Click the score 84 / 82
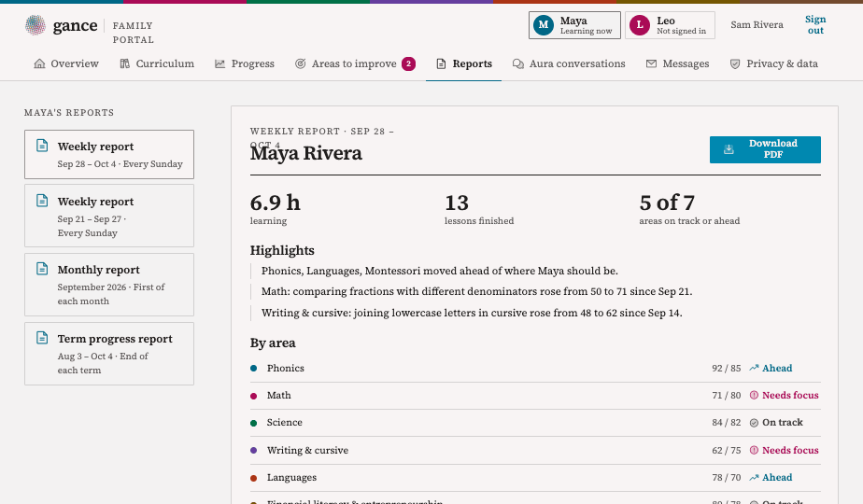 727,423
